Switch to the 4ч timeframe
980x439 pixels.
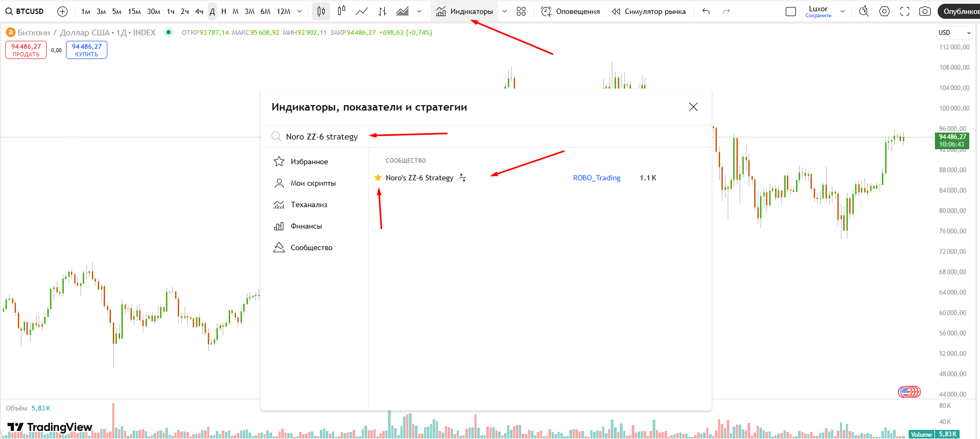pos(199,11)
